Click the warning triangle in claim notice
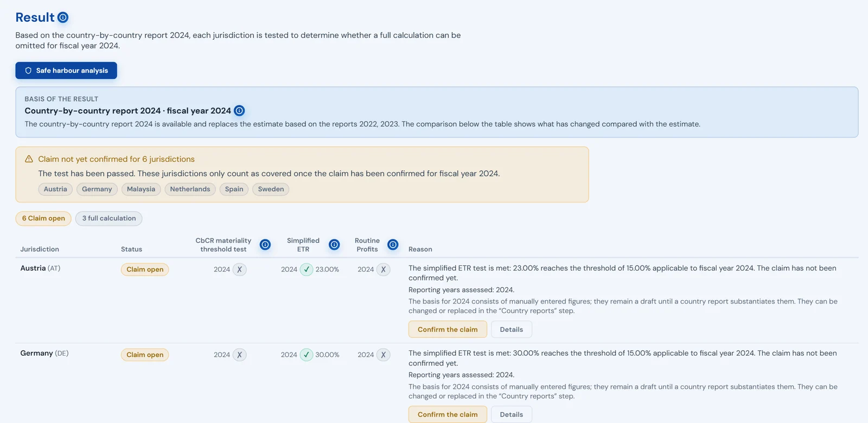The width and height of the screenshot is (868, 423). click(29, 159)
